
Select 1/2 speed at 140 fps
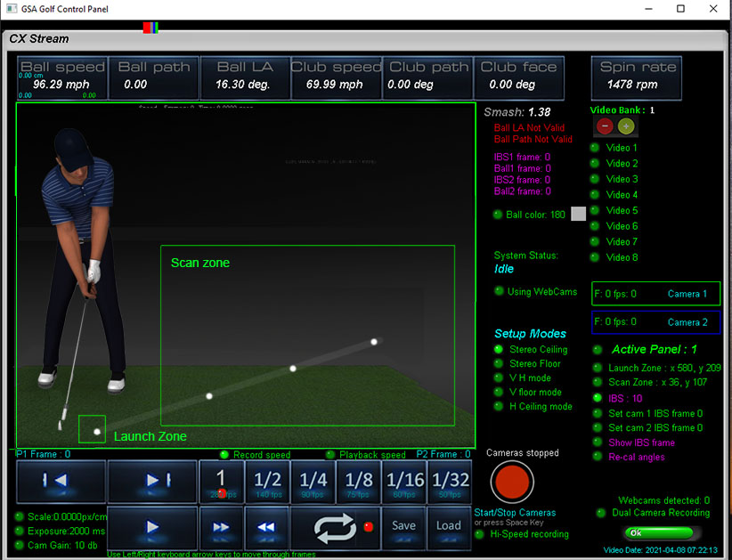coord(267,482)
